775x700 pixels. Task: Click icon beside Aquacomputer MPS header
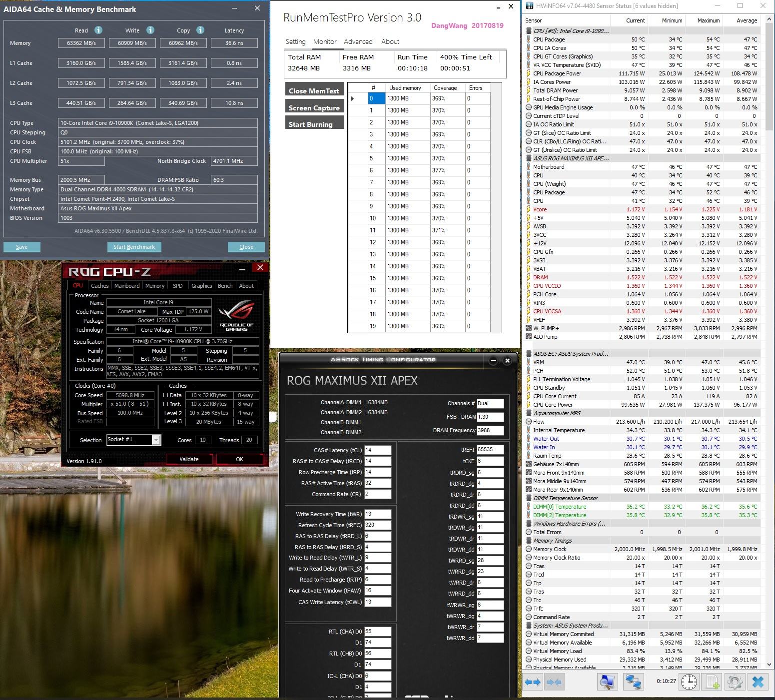tap(529, 413)
